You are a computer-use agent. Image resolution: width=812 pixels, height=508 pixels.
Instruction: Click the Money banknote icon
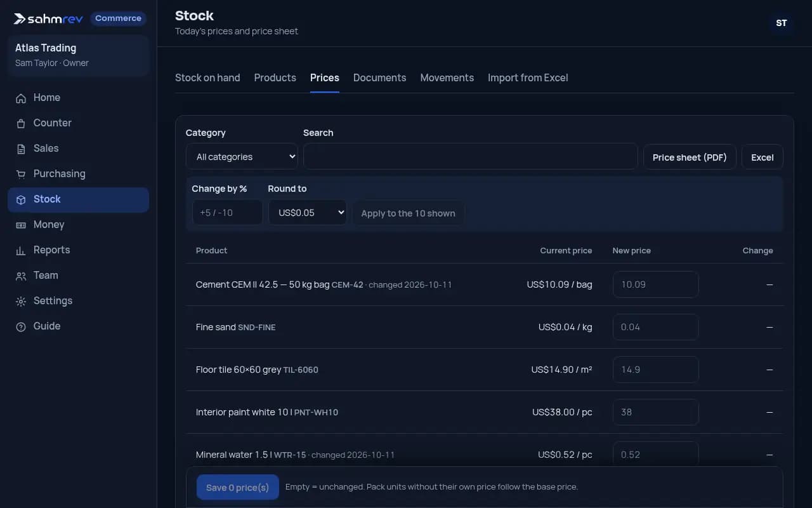click(x=21, y=225)
